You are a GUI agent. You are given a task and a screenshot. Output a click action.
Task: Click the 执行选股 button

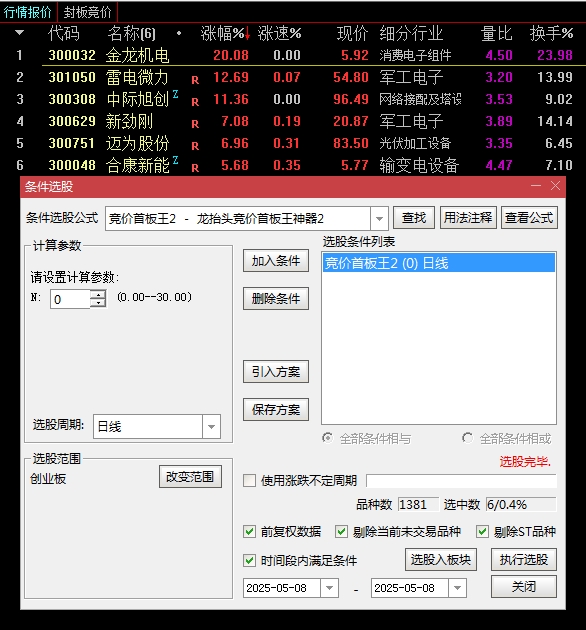(x=524, y=559)
